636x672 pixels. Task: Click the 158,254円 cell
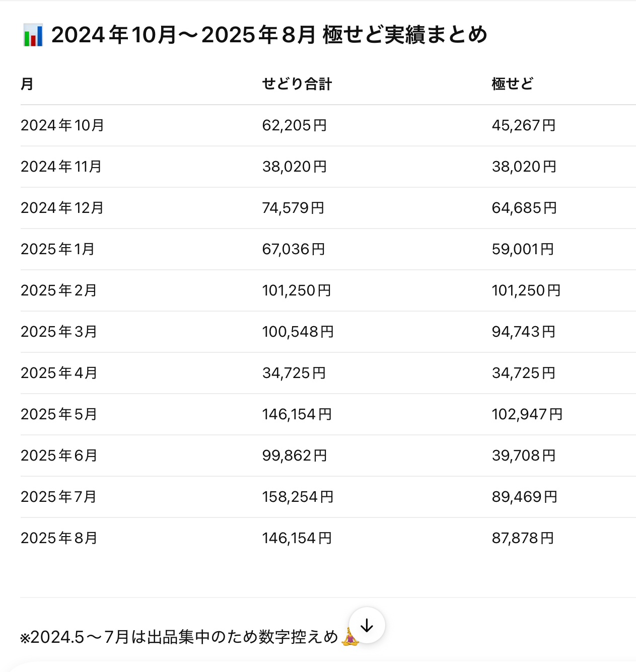pos(298,497)
